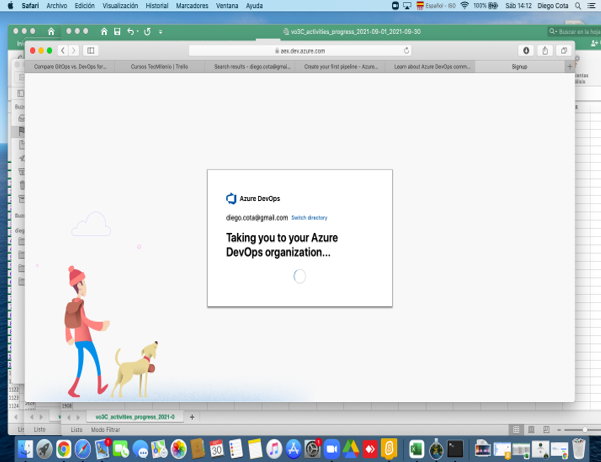Open Calendar showing 30 in Dock
The image size is (601, 462).
pos(217,449)
